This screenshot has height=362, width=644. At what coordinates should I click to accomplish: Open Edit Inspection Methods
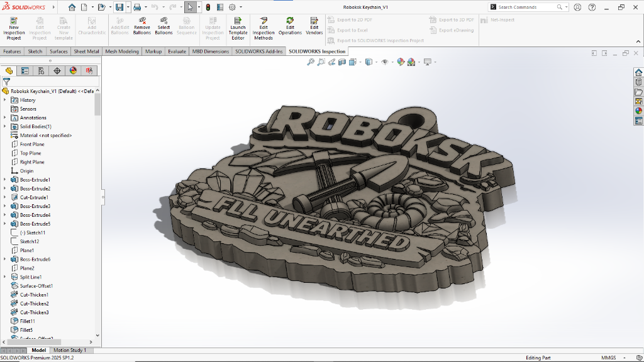(x=264, y=28)
